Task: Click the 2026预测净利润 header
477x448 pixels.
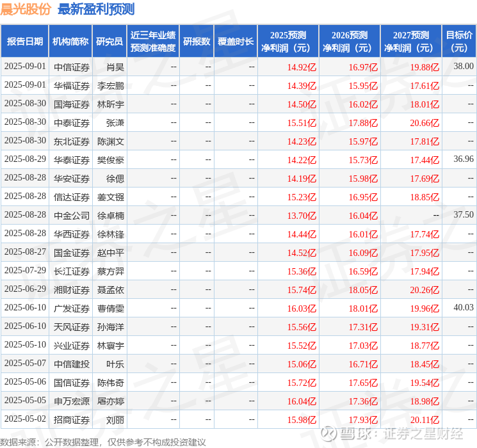Action: pyautogui.click(x=350, y=42)
